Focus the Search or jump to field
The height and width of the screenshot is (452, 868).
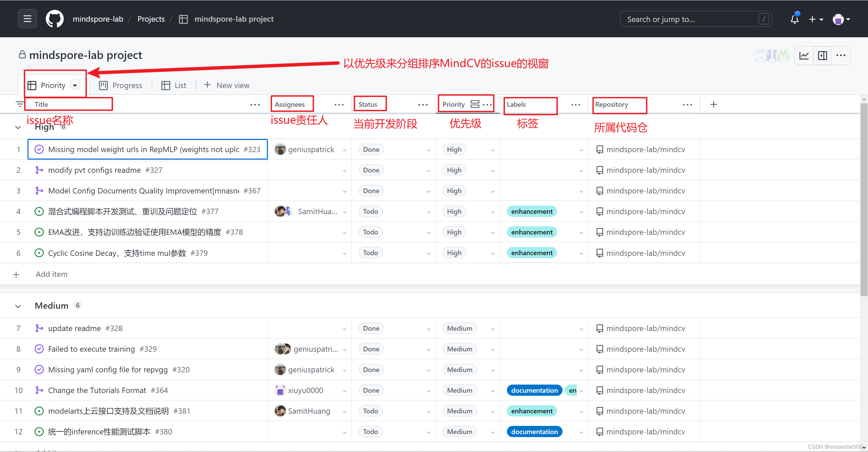coord(696,19)
